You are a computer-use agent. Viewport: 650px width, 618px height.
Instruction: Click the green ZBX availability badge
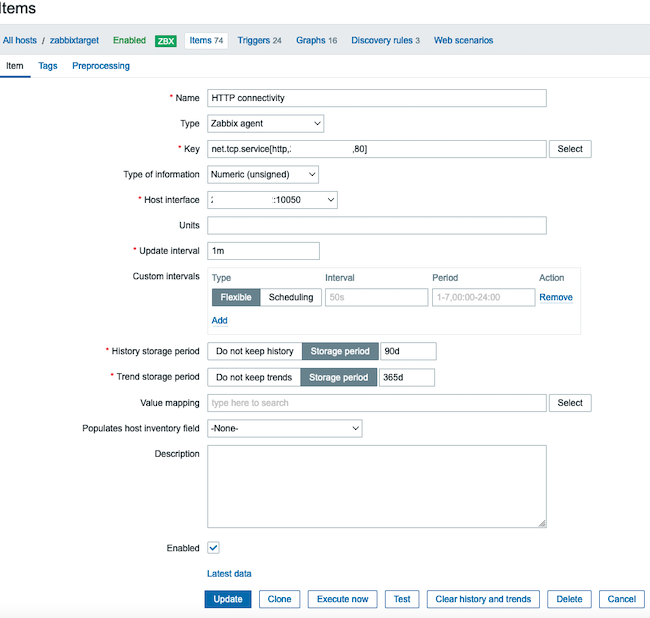(x=166, y=41)
